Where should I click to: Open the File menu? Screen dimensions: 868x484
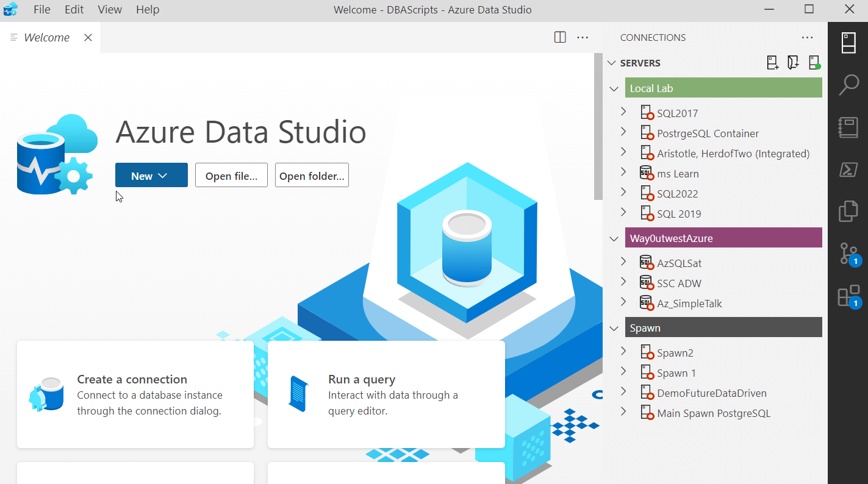pos(42,10)
